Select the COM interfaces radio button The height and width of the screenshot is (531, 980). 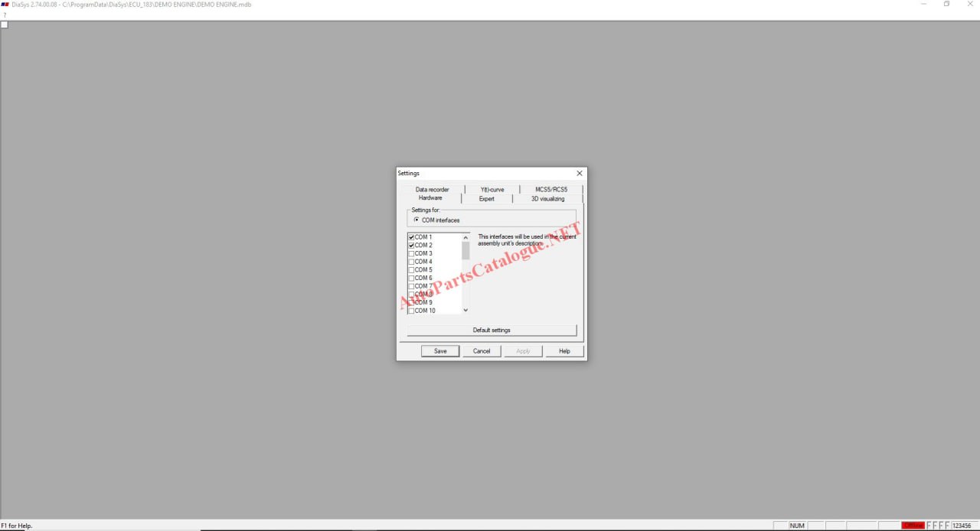click(x=416, y=220)
